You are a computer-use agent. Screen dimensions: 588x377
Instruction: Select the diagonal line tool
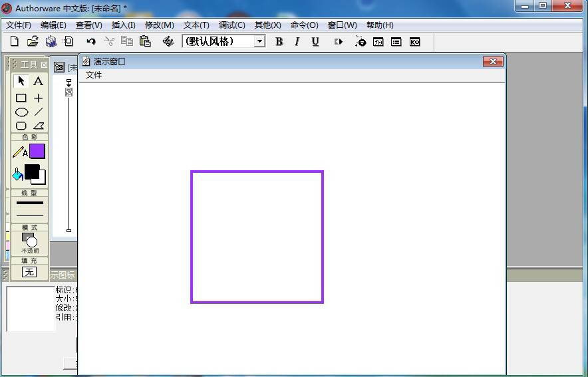(x=39, y=112)
